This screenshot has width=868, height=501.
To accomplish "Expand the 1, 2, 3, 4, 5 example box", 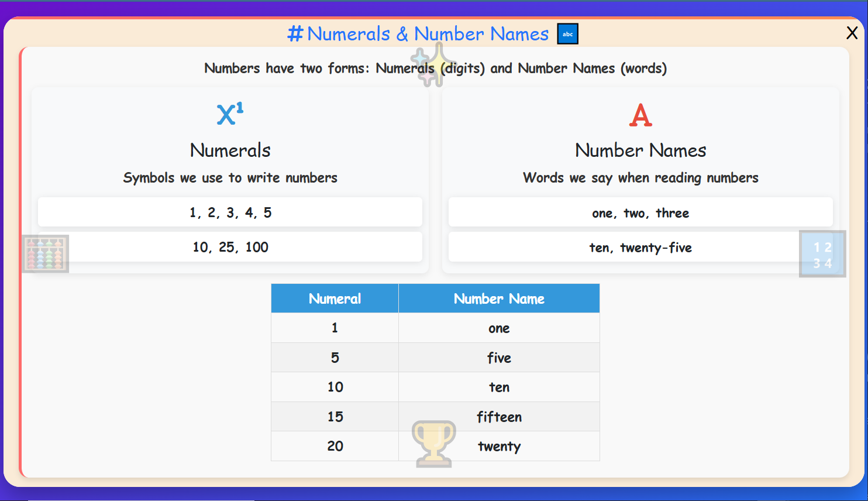I will click(230, 212).
